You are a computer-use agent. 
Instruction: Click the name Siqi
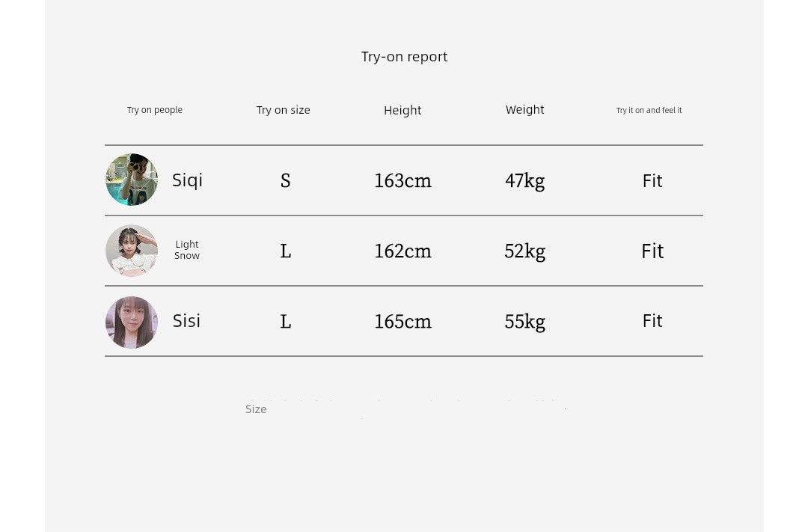(x=187, y=180)
